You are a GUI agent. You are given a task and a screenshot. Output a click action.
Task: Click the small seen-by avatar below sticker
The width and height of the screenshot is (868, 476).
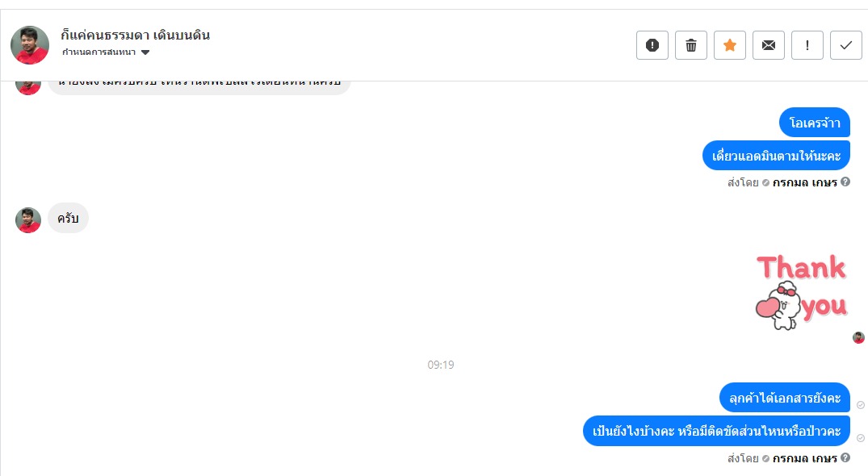pyautogui.click(x=858, y=337)
